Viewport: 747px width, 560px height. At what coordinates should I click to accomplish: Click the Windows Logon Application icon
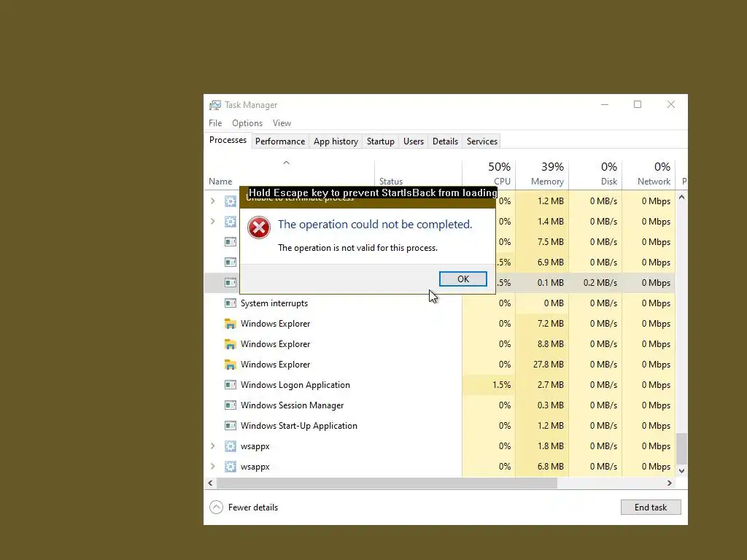(231, 385)
